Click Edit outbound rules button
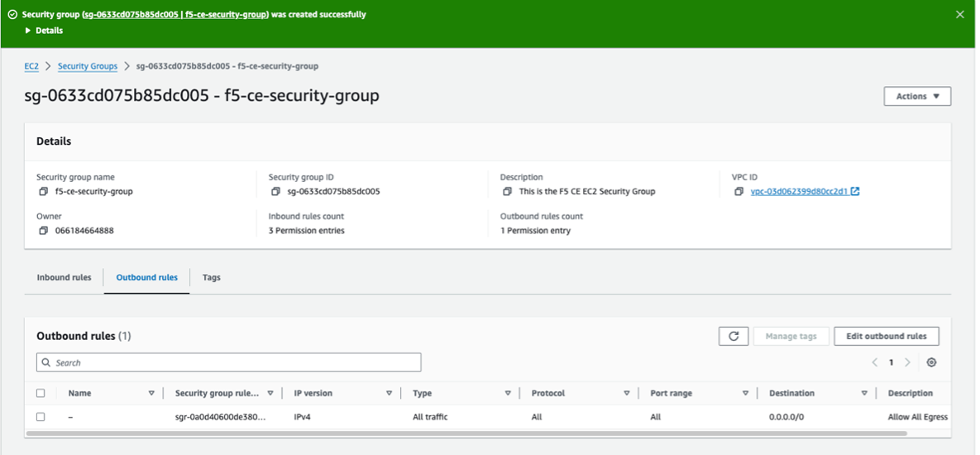The width and height of the screenshot is (980, 455). click(887, 336)
